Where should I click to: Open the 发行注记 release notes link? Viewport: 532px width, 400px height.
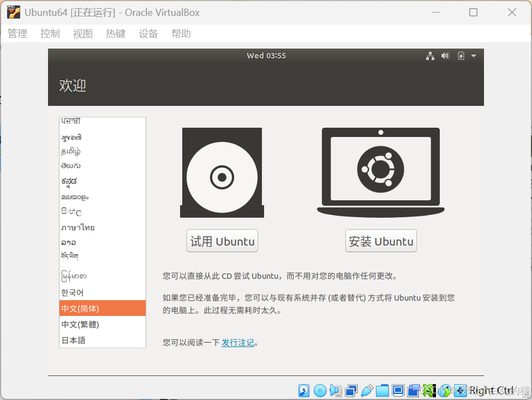(238, 343)
